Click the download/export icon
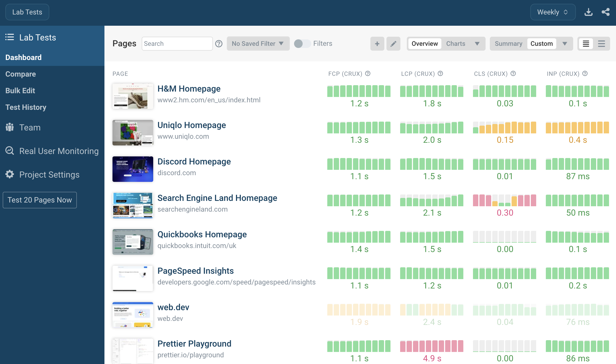 click(588, 12)
